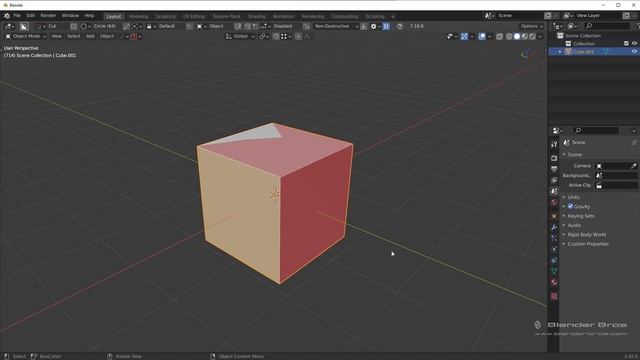
Task: Click the help question mark icon
Action: pos(400,26)
